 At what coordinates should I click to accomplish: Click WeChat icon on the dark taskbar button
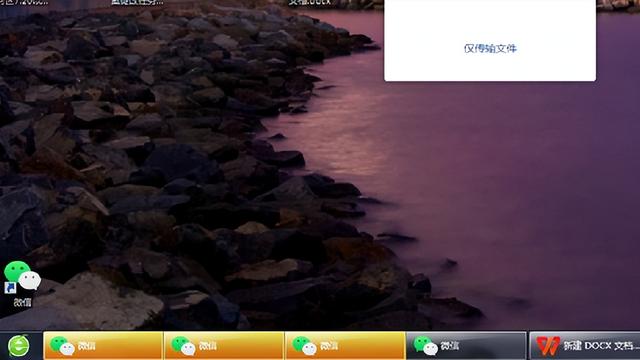click(x=426, y=346)
